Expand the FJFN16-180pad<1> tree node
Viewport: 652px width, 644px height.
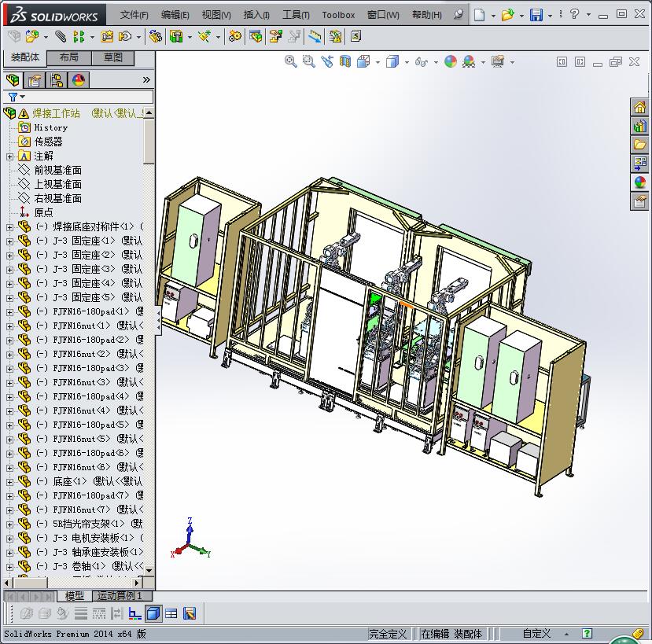10,312
